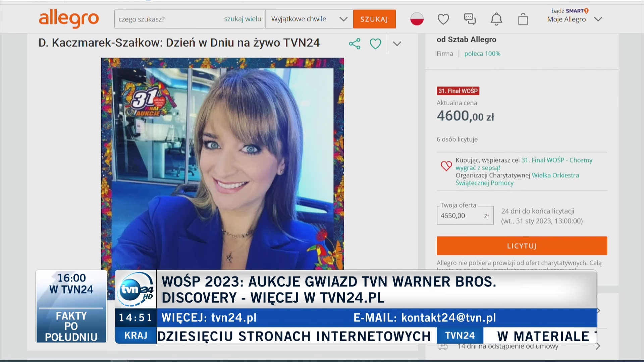Click auction title 'D. Kaczmarek-Szałkow: Dzień w Dniu'
644x362 pixels.
(x=179, y=43)
